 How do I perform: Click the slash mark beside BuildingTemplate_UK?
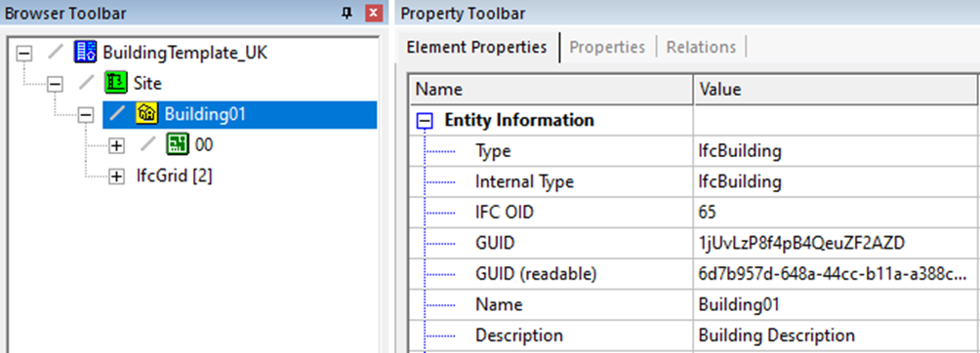coord(56,53)
